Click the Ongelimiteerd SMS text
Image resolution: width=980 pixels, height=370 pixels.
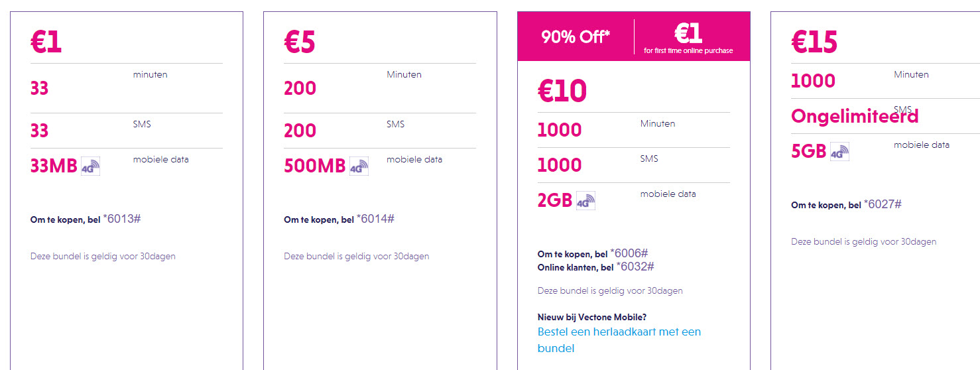click(x=855, y=117)
